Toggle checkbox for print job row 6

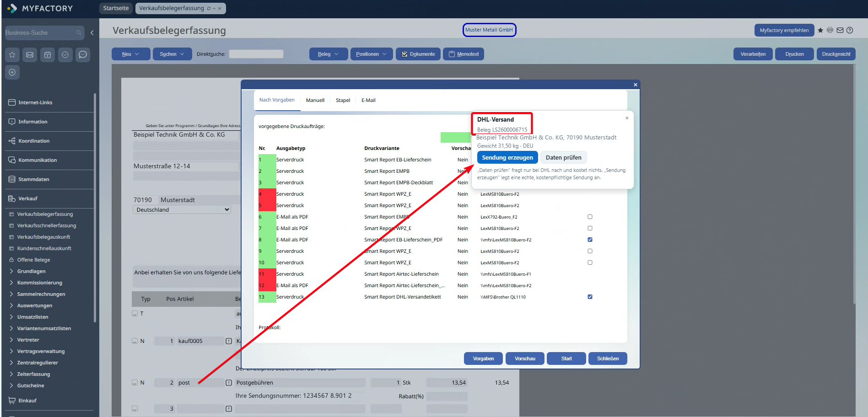tap(590, 217)
